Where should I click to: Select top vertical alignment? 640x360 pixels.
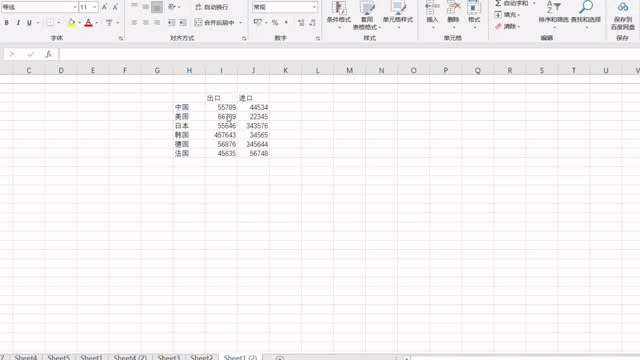pos(134,7)
